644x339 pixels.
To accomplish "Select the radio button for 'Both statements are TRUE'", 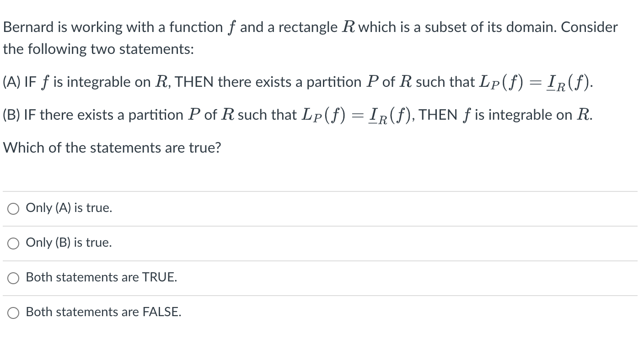I will click(13, 278).
